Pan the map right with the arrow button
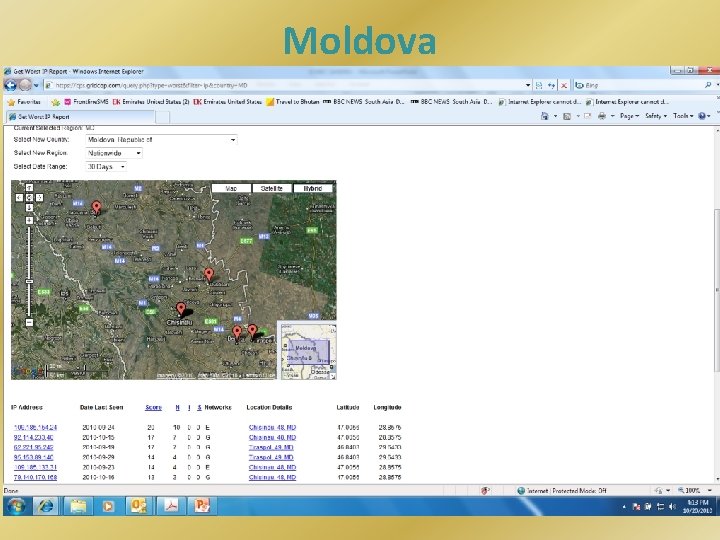720x540 pixels. (x=39, y=197)
